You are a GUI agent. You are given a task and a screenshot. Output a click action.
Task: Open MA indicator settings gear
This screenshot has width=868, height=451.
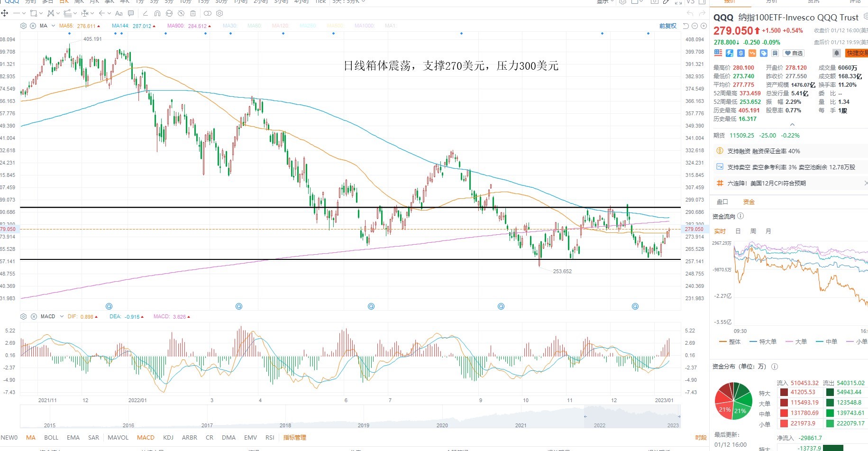tap(23, 26)
